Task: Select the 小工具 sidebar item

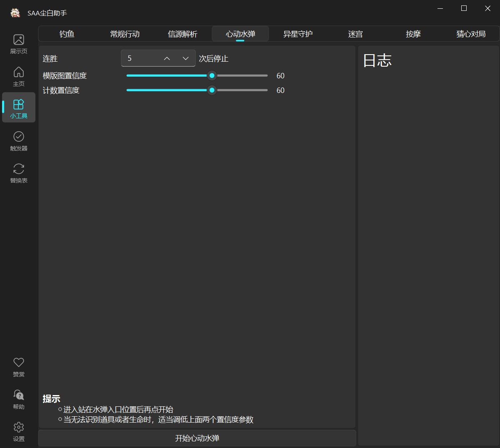Action: [19, 108]
